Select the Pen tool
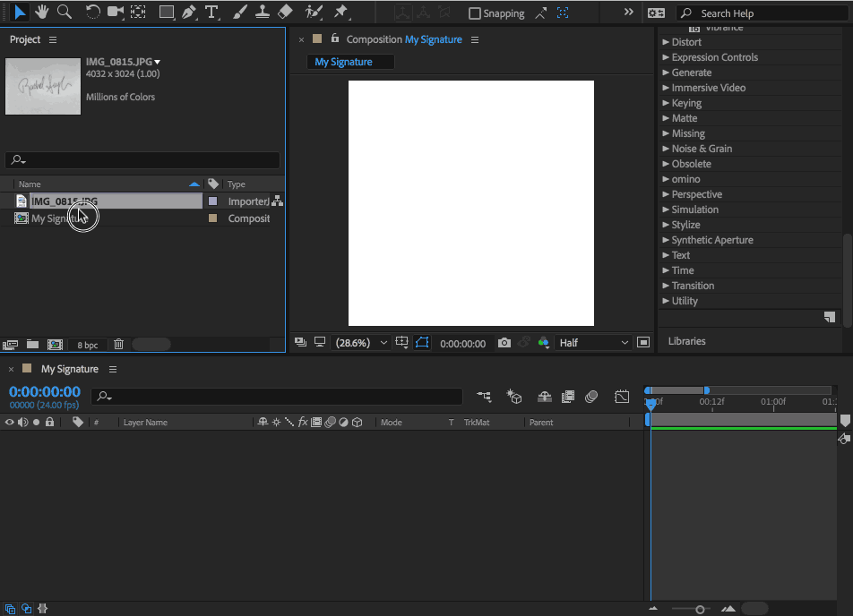The image size is (853, 616). point(189,12)
